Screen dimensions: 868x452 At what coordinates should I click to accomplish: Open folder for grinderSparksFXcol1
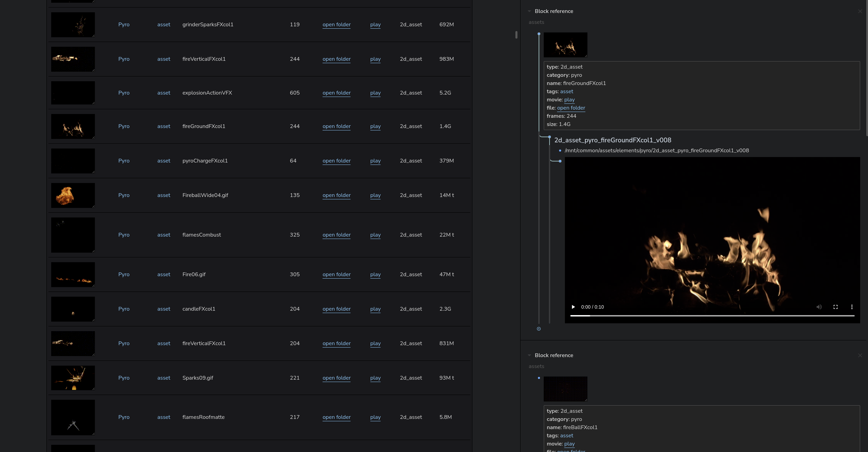click(336, 25)
